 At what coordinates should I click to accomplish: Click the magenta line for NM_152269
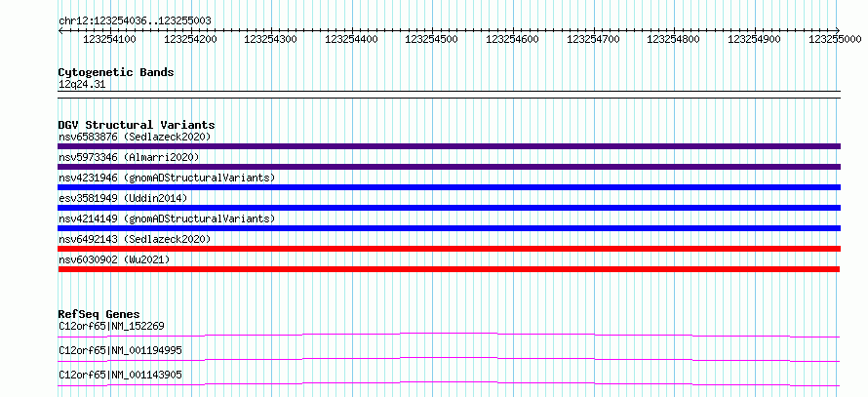449,335
